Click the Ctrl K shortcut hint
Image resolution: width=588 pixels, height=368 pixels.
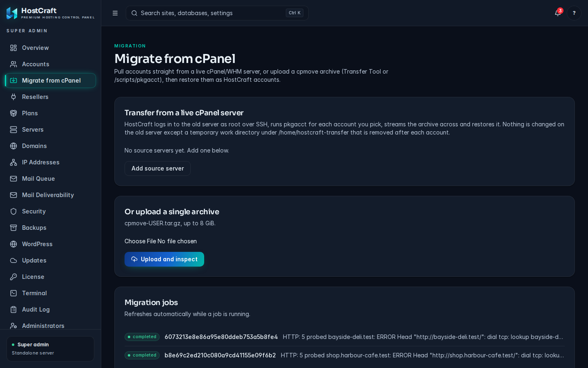click(x=294, y=13)
